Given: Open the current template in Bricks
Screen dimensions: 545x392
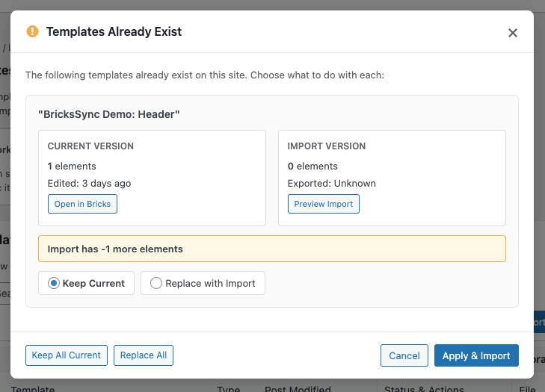Looking at the screenshot, I should click(x=82, y=204).
